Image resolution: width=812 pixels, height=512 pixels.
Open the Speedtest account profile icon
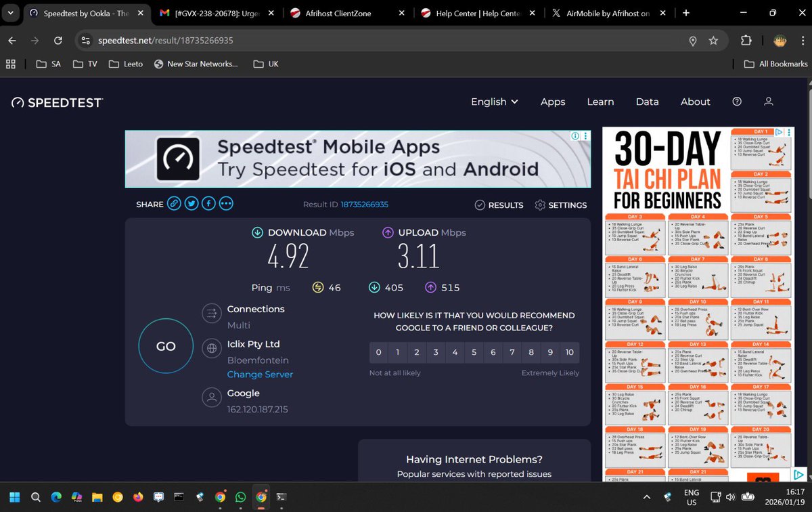pos(768,102)
